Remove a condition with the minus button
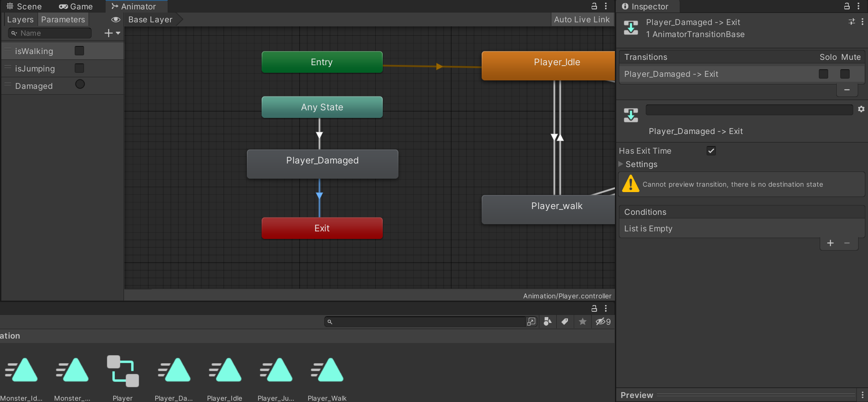Image resolution: width=868 pixels, height=402 pixels. [847, 243]
